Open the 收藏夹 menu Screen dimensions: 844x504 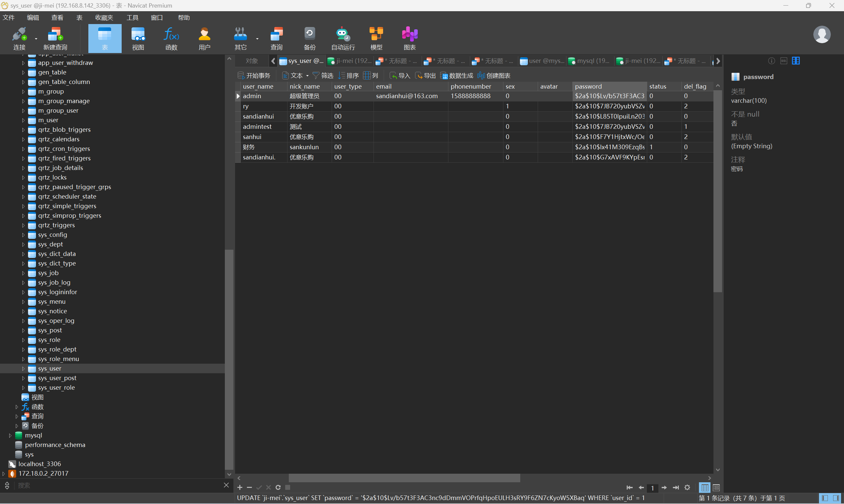coord(104,18)
